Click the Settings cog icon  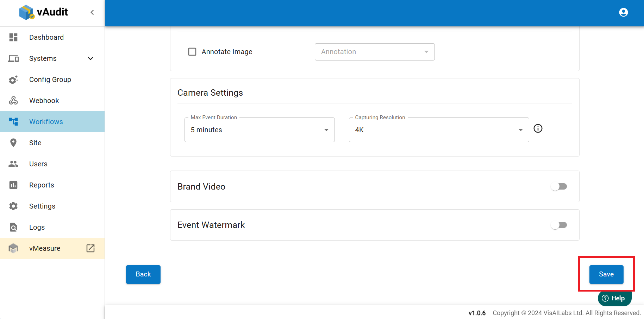click(x=13, y=206)
